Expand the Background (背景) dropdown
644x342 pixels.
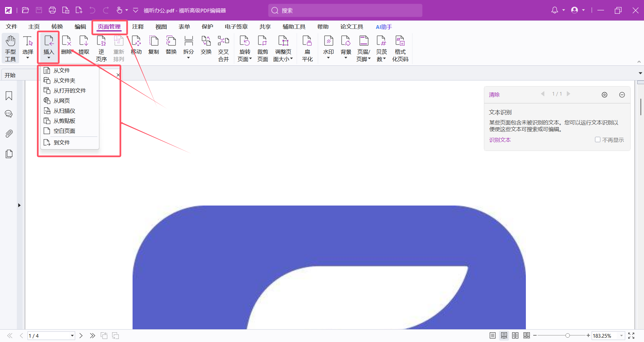tap(346, 58)
